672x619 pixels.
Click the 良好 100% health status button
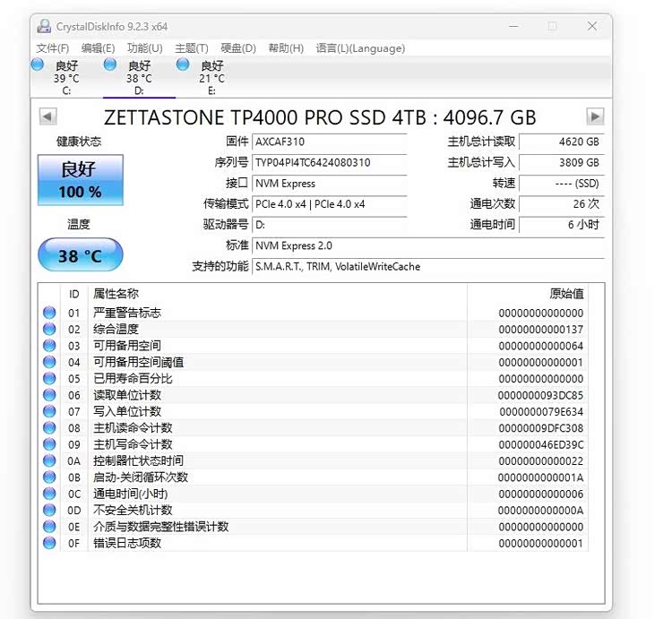click(x=81, y=180)
